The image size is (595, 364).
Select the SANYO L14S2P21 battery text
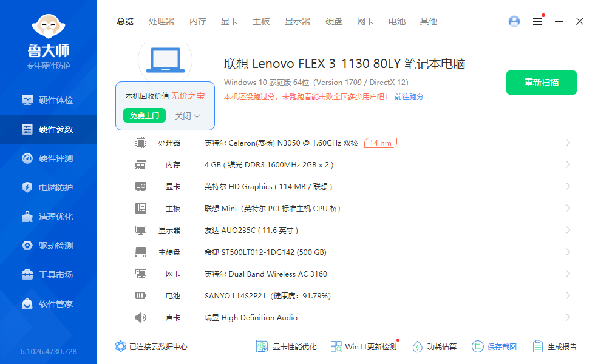[268, 296]
